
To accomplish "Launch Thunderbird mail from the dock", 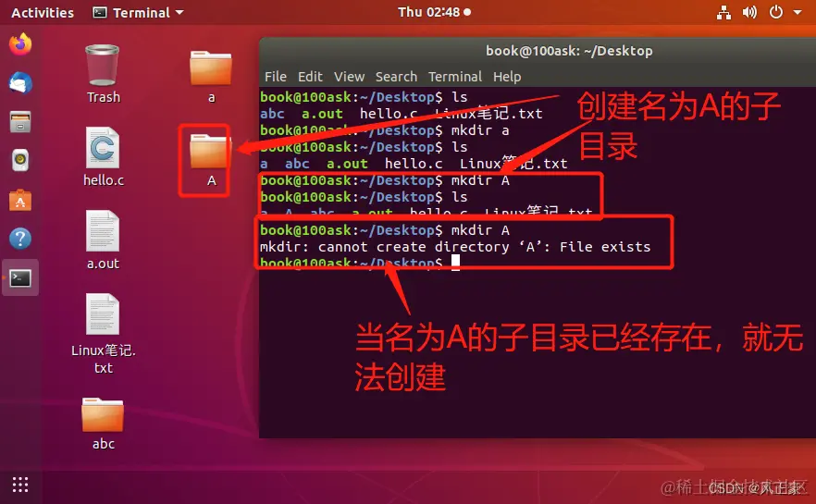I will pos(20,83).
